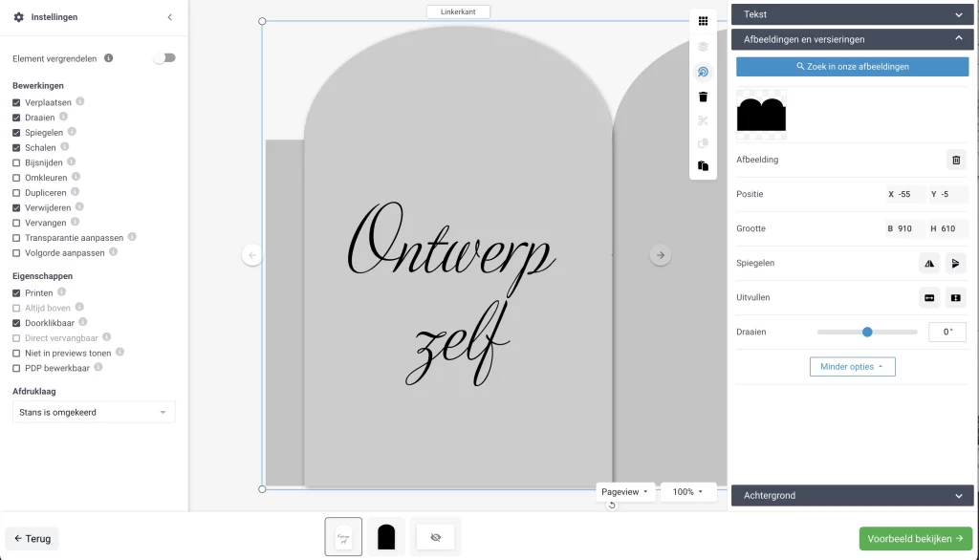Enable the Bijsnijden checkbox
The height and width of the screenshot is (560, 979).
coord(16,163)
